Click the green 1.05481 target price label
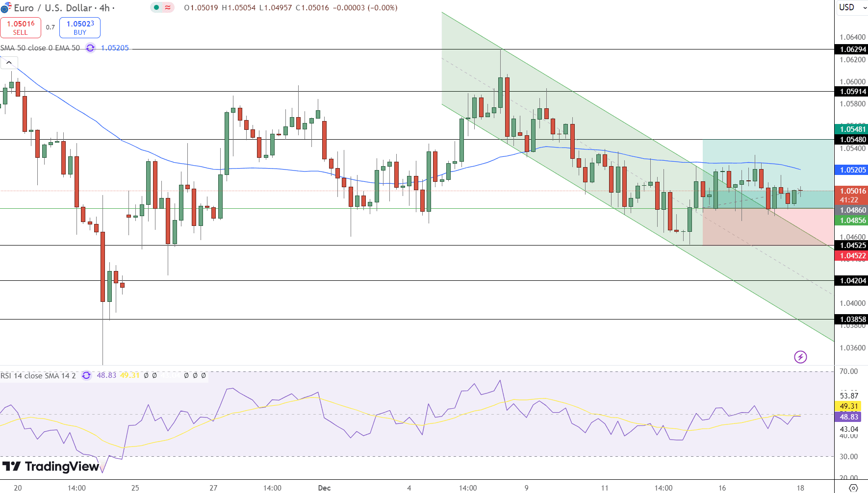 click(851, 129)
